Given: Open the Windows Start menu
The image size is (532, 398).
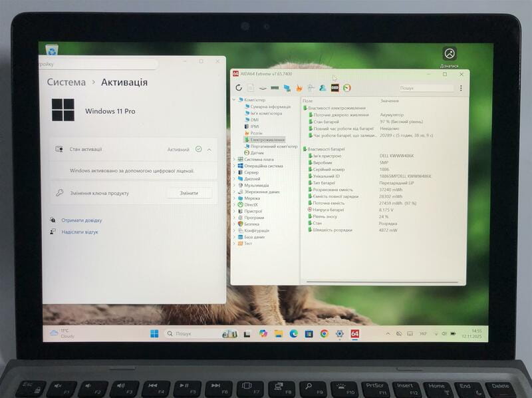Looking at the screenshot, I should [154, 333].
